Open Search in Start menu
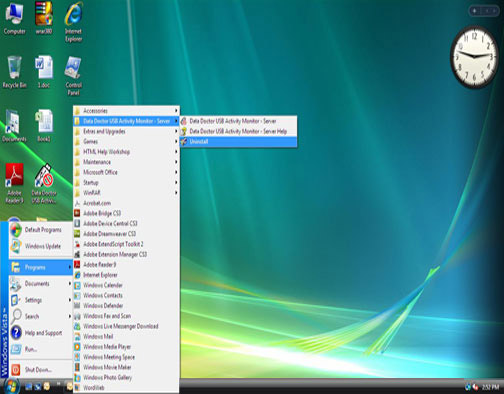This screenshot has width=504, height=394. [x=41, y=316]
